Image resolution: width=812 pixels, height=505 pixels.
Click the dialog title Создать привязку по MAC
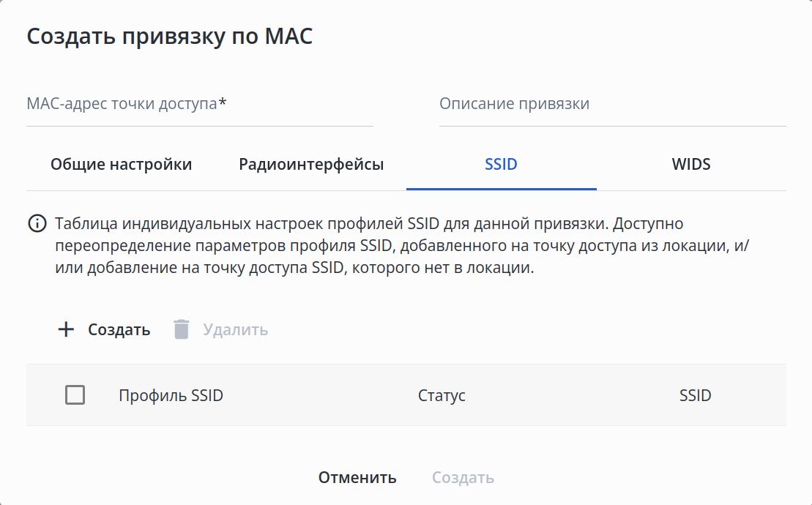coord(170,37)
